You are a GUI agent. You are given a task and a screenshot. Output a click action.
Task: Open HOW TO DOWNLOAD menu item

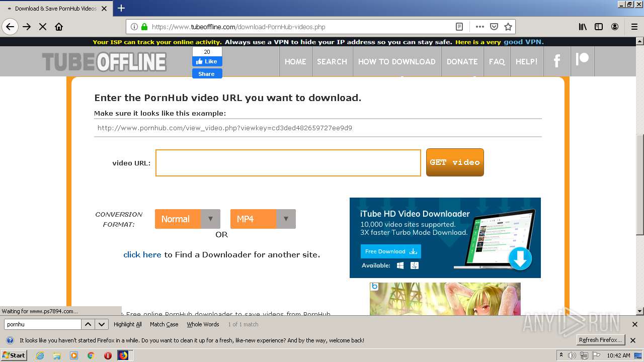pyautogui.click(x=397, y=61)
